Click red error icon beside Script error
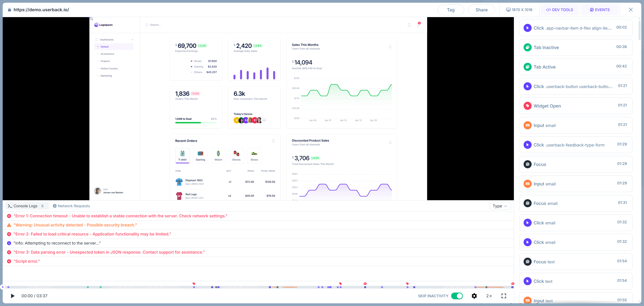The image size is (644, 306). pos(9,261)
